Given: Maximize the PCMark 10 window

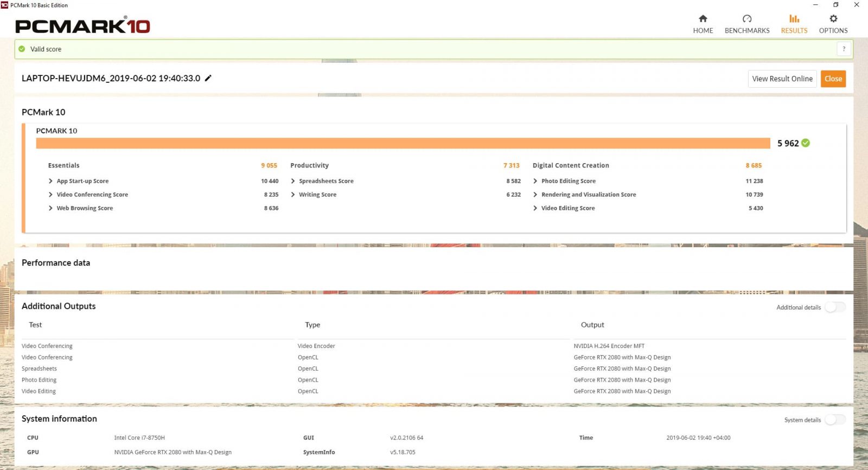Looking at the screenshot, I should coord(835,5).
